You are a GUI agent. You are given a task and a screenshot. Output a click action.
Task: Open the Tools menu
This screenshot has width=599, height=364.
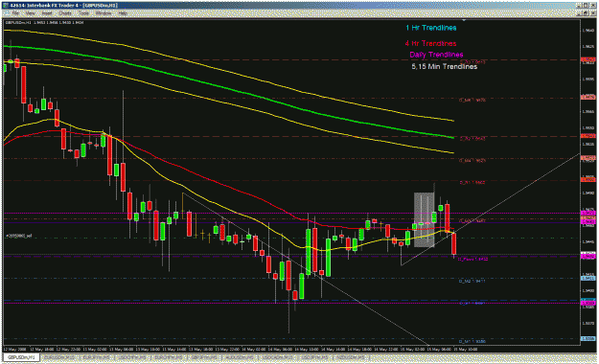click(83, 13)
